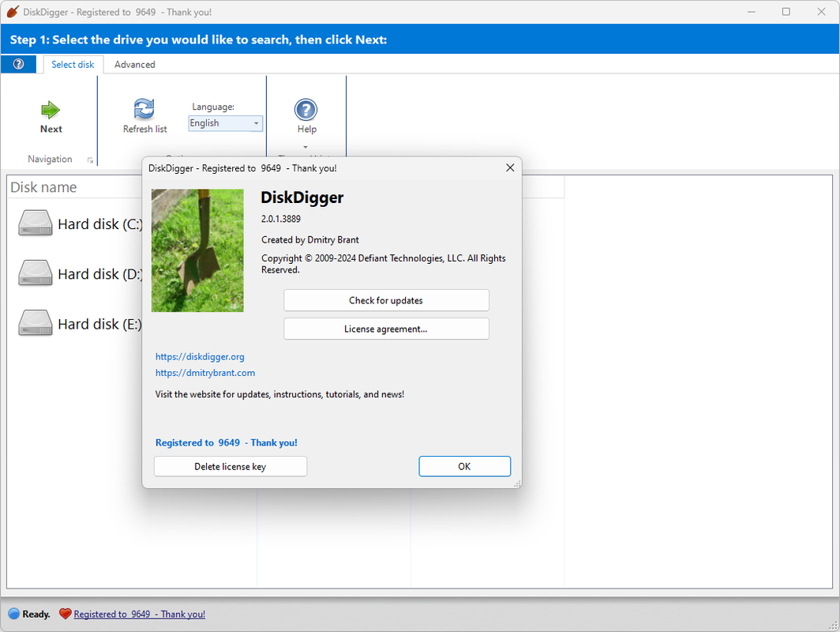Open the Help icon in the ribbon
The width and height of the screenshot is (840, 632).
[306, 109]
